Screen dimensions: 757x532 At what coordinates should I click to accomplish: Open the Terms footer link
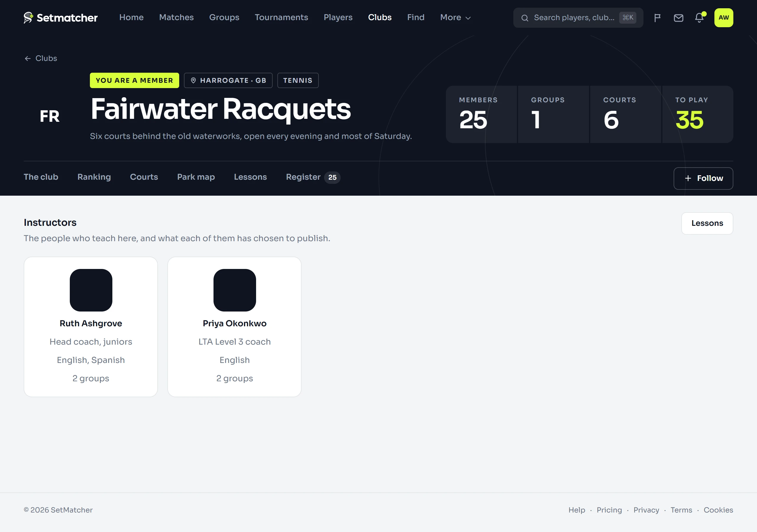[681, 510]
